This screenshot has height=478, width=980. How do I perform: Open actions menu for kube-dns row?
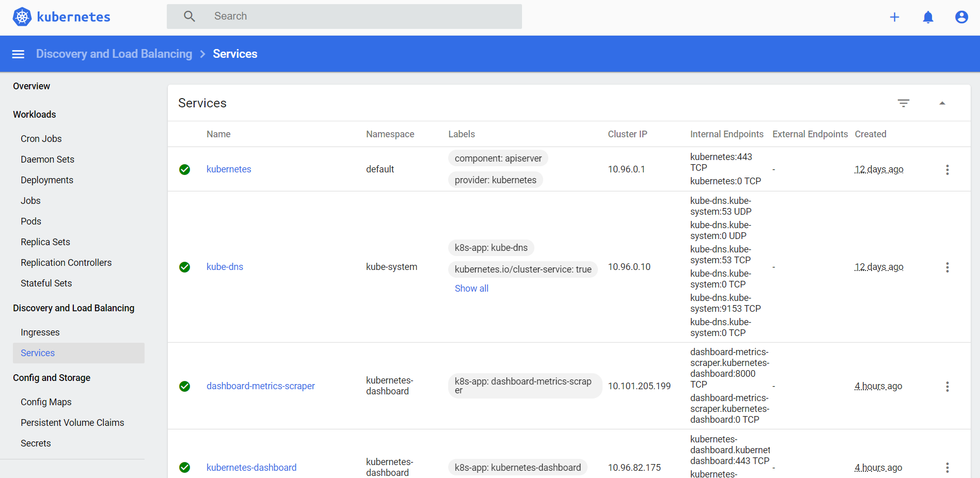tap(947, 267)
